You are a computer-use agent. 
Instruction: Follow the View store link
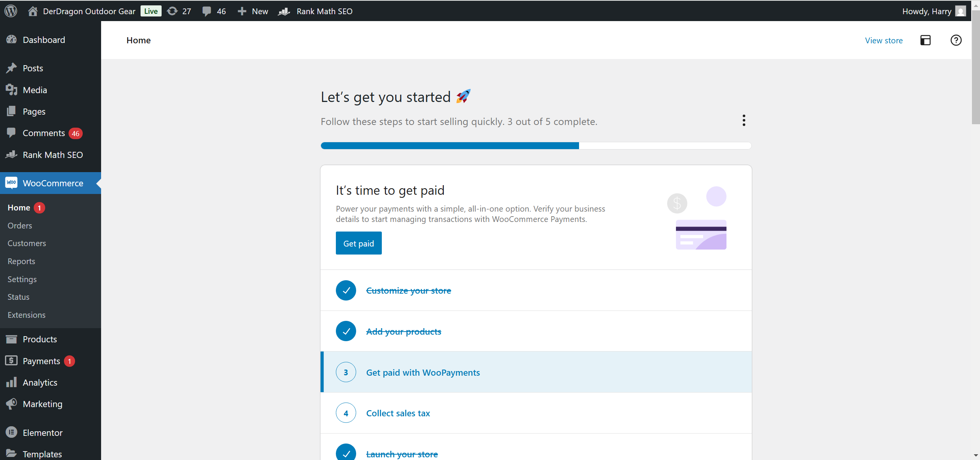(x=883, y=40)
